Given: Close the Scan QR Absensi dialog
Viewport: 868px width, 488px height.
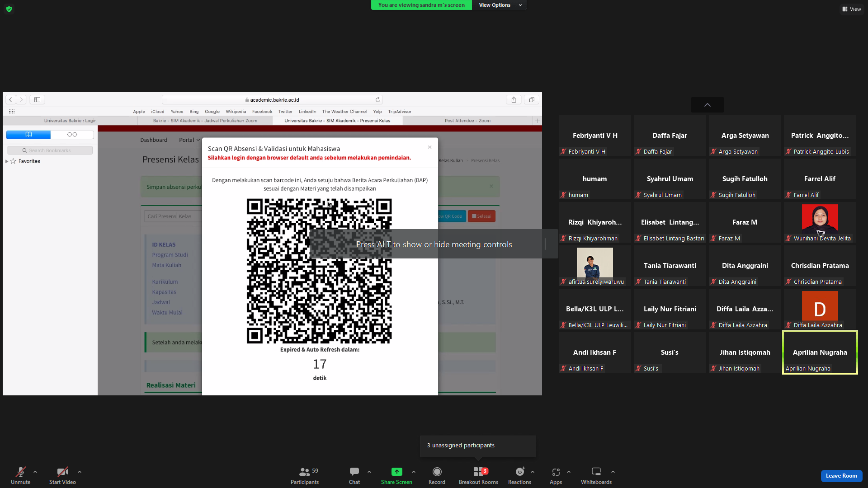Looking at the screenshot, I should pyautogui.click(x=429, y=147).
